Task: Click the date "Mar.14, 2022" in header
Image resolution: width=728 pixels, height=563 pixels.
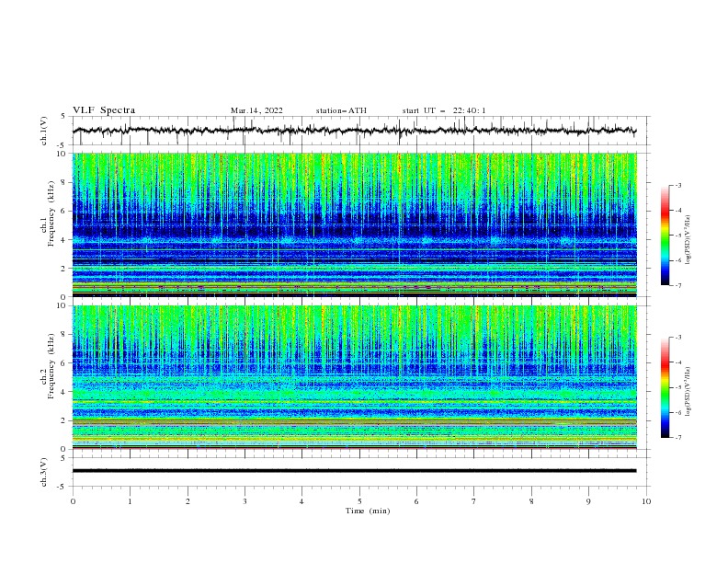Action: click(256, 110)
